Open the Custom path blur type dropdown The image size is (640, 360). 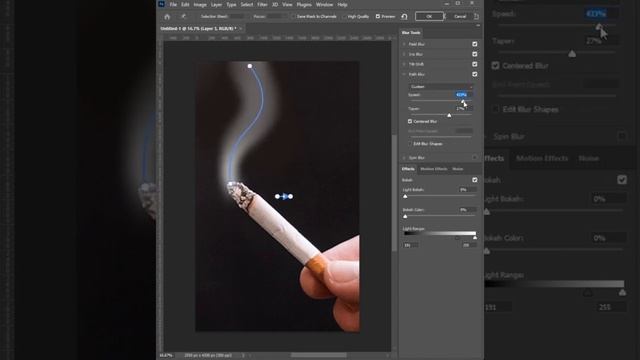coord(441,87)
